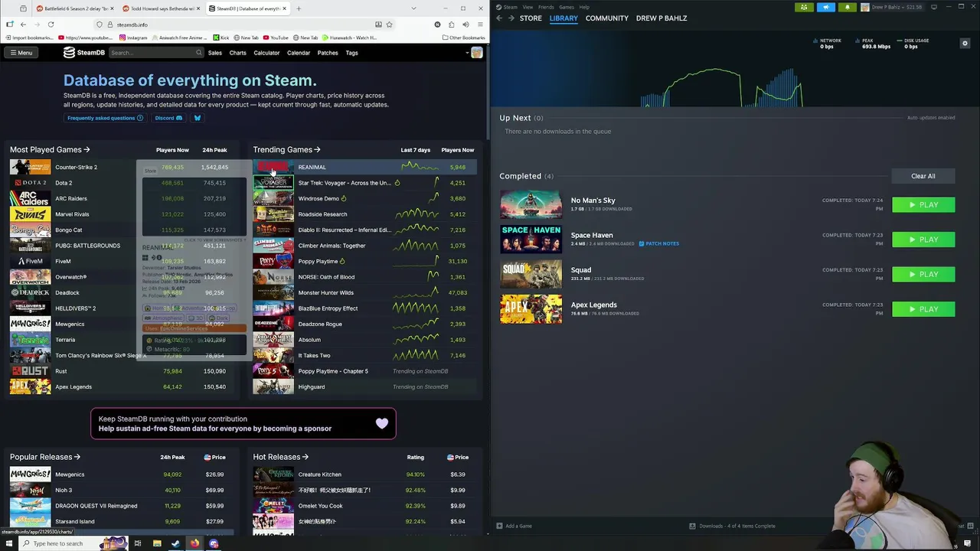
Task: Bookmark this page with the star icon
Action: [x=389, y=24]
